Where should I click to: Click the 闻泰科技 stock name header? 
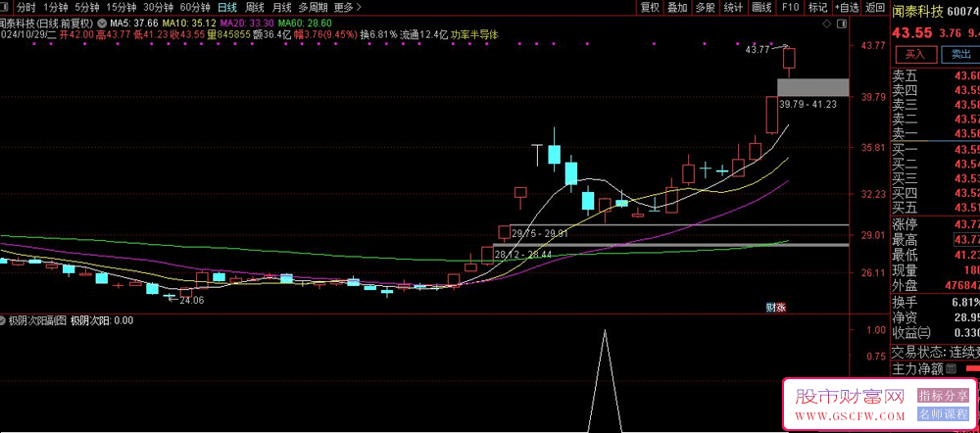coord(917,11)
